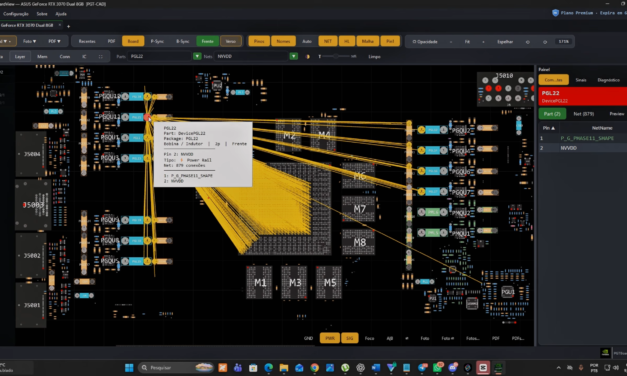Viewport: 627px width, 376px height.
Task: Toggle B-Sync mode
Action: tap(183, 41)
